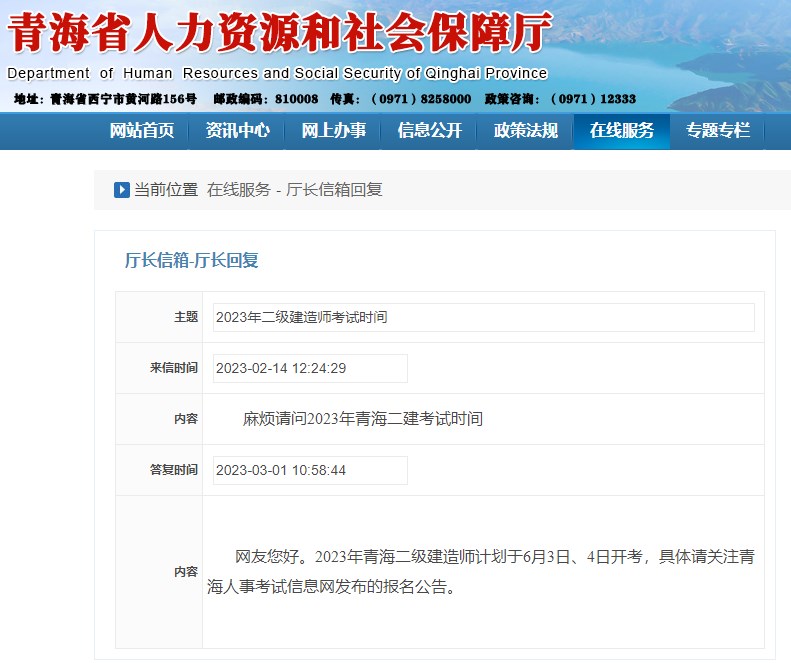The width and height of the screenshot is (791, 663).
Task: Open the 网站首页 navigation item
Action: (141, 130)
